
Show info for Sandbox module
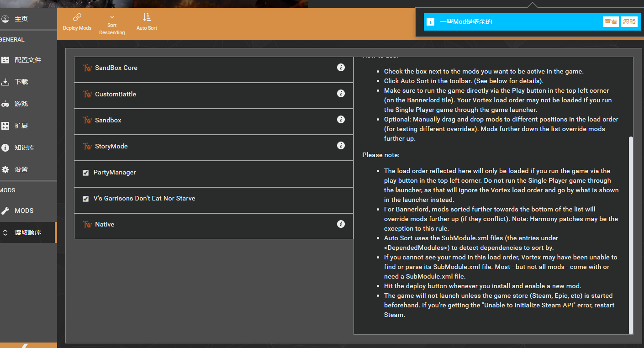[341, 119]
